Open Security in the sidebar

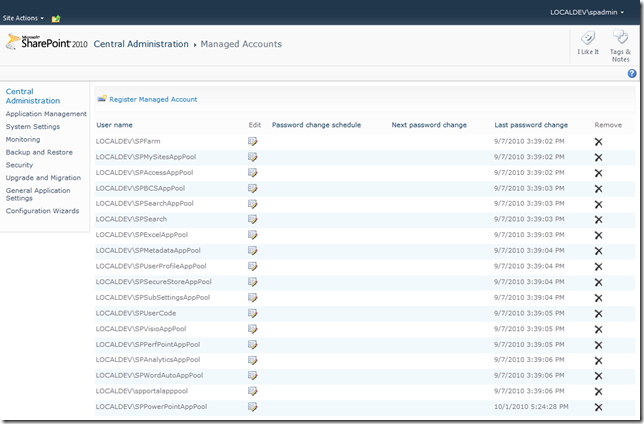pyautogui.click(x=19, y=165)
